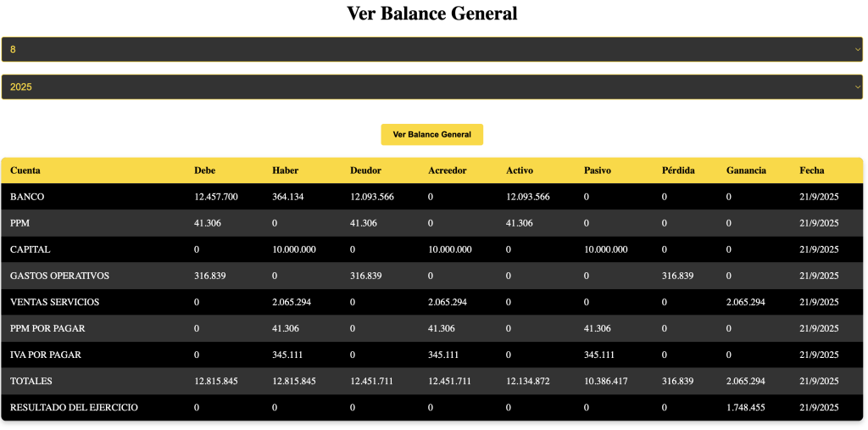Open the year dropdown showing 2025

pos(432,87)
